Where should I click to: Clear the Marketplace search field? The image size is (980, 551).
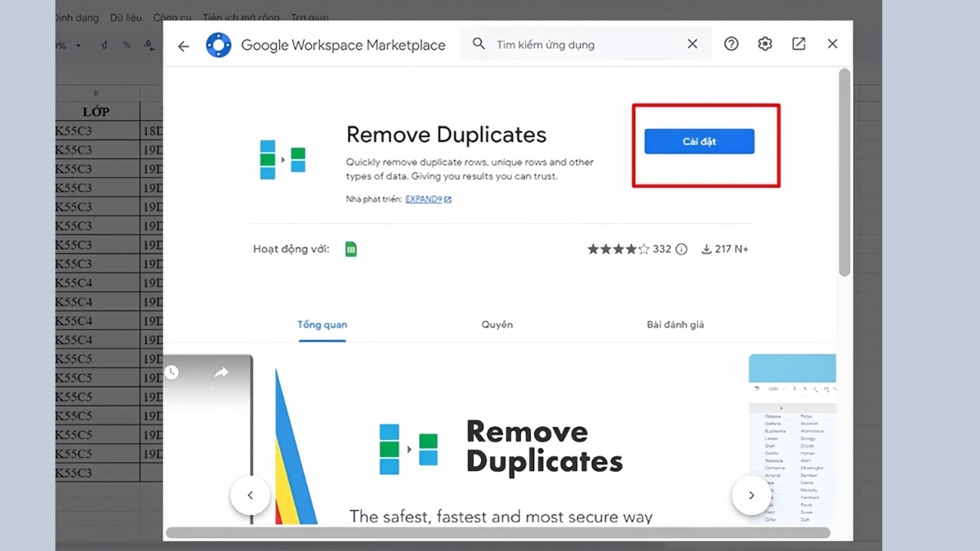click(693, 44)
